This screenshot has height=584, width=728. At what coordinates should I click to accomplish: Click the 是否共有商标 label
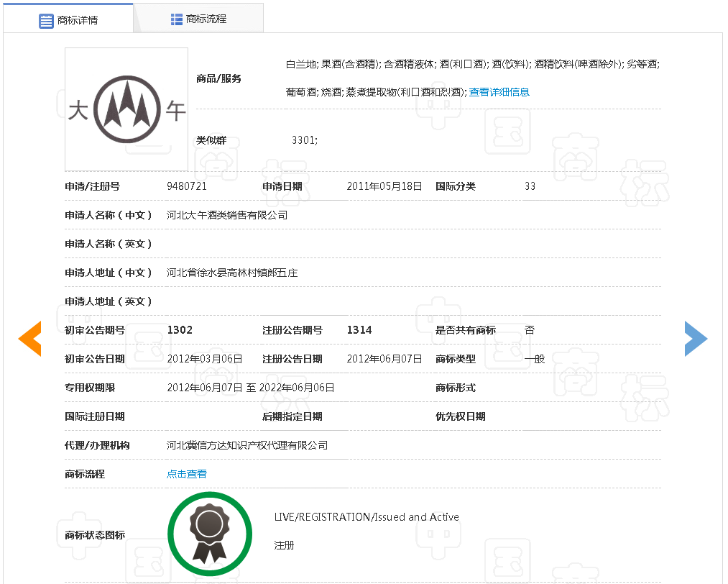(x=466, y=330)
